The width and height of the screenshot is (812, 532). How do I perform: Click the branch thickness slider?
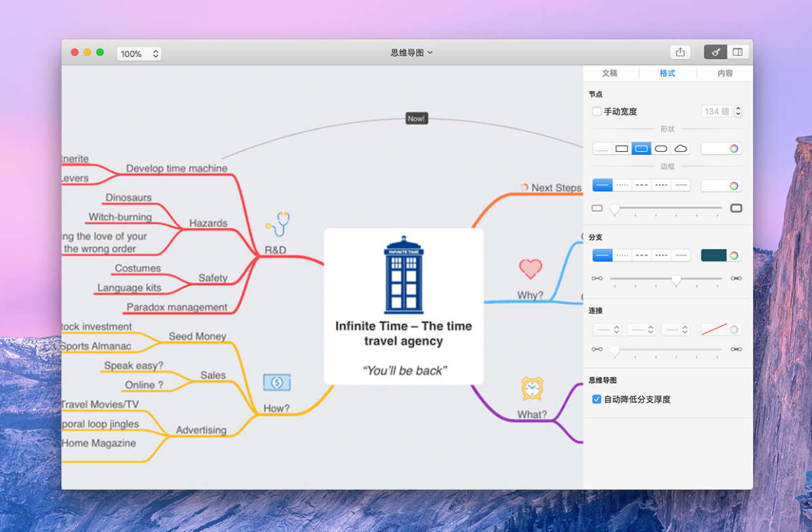coord(666,279)
